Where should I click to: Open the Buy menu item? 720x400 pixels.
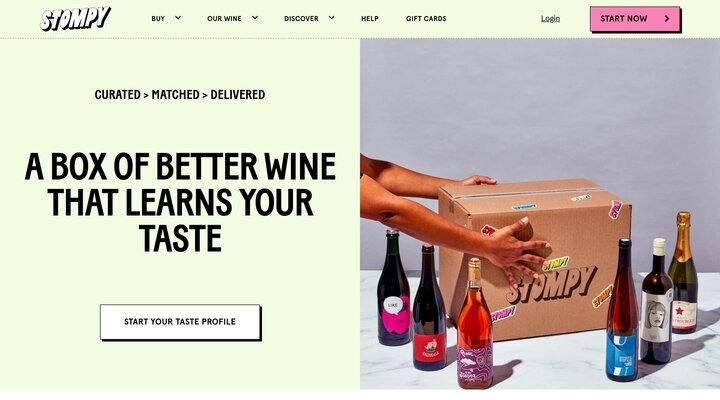click(158, 19)
